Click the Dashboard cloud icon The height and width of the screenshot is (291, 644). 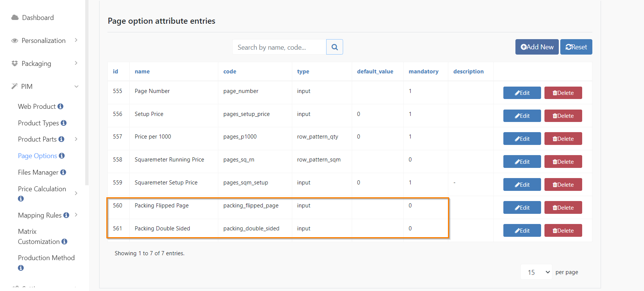click(15, 18)
